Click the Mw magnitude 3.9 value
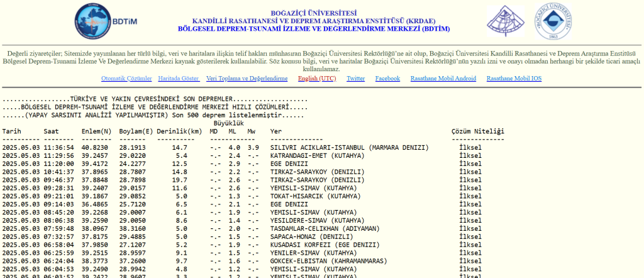644x278 pixels. 253,147
